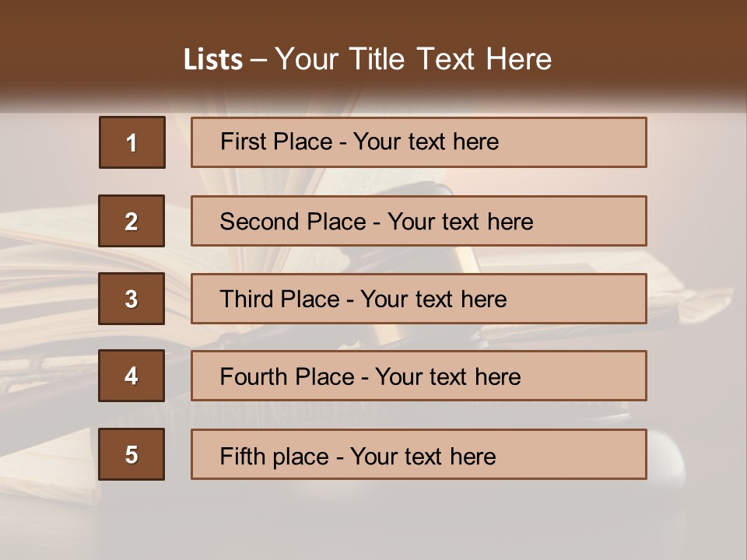Click the 'Third Place - Your text here' bar

click(x=419, y=299)
